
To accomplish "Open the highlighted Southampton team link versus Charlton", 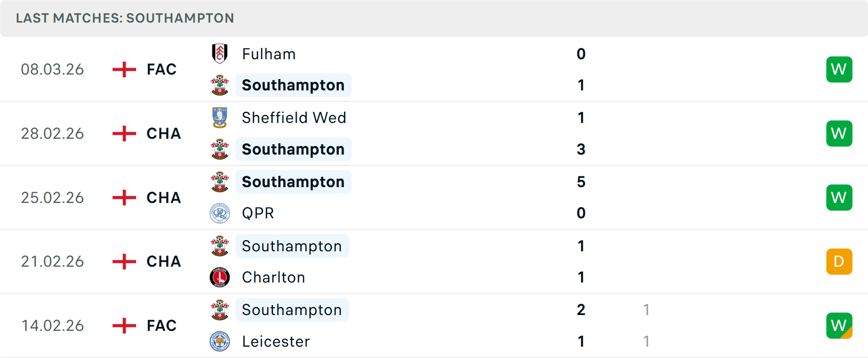I will 292,246.
